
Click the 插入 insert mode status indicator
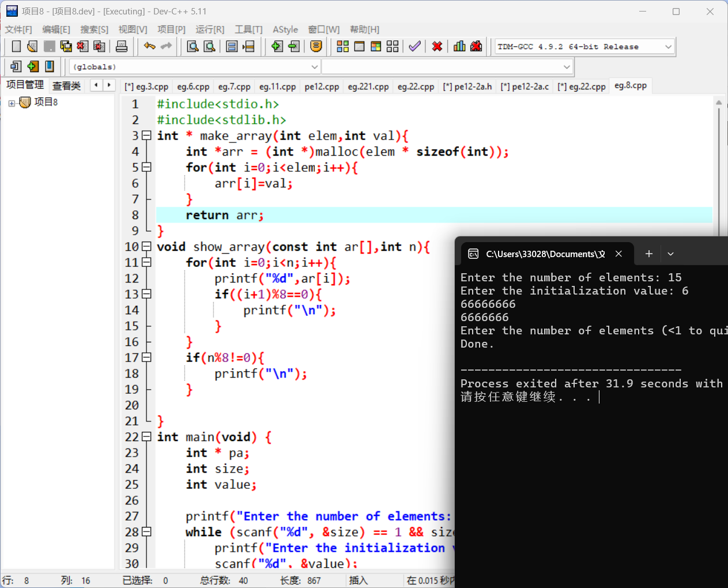click(358, 581)
